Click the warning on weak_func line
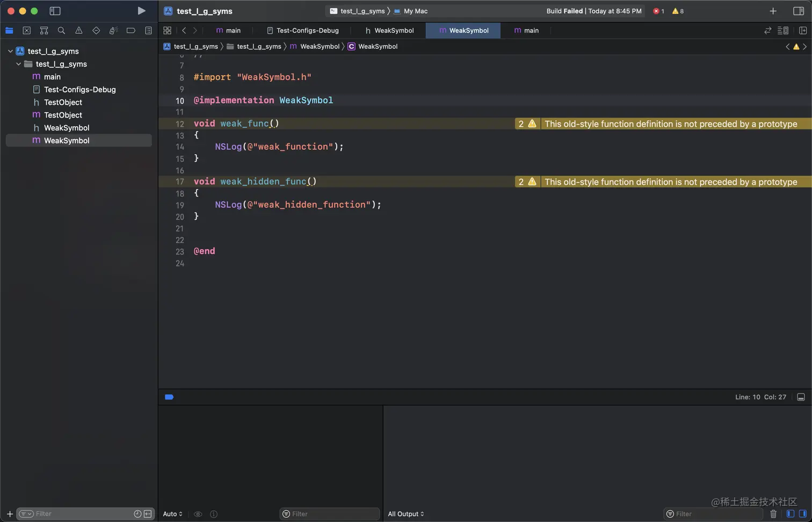The height and width of the screenshot is (522, 812). 532,124
